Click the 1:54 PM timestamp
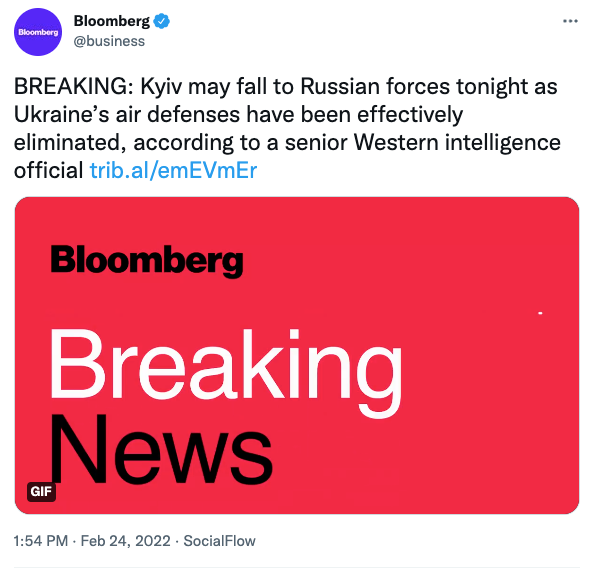The image size is (591, 578). click(41, 541)
